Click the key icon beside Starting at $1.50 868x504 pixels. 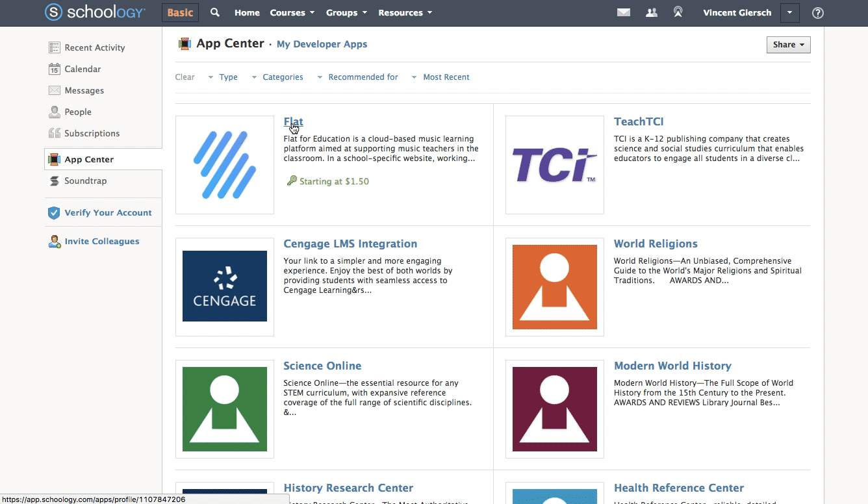292,181
